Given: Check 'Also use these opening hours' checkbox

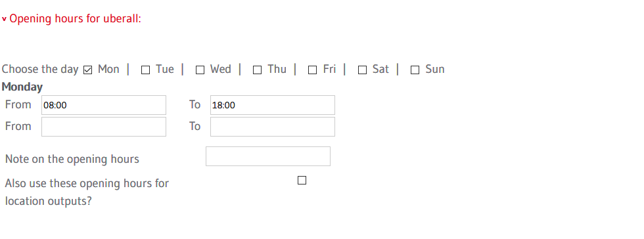Looking at the screenshot, I should (x=302, y=181).
